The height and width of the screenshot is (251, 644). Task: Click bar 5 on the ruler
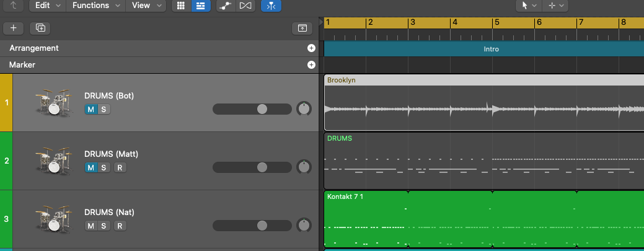[x=497, y=22]
